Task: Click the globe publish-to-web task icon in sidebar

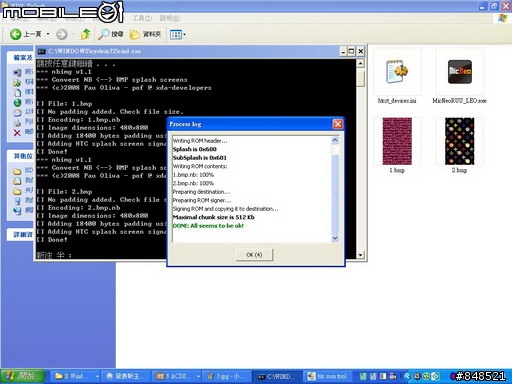Action: 17,102
